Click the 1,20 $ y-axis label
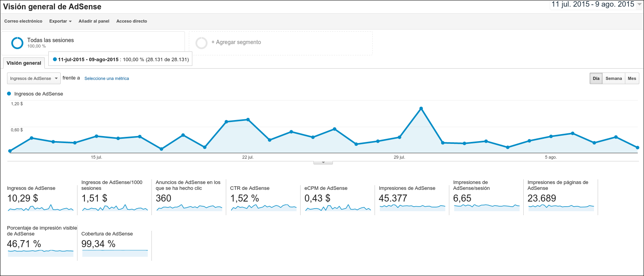This screenshot has width=644, height=276. point(17,104)
